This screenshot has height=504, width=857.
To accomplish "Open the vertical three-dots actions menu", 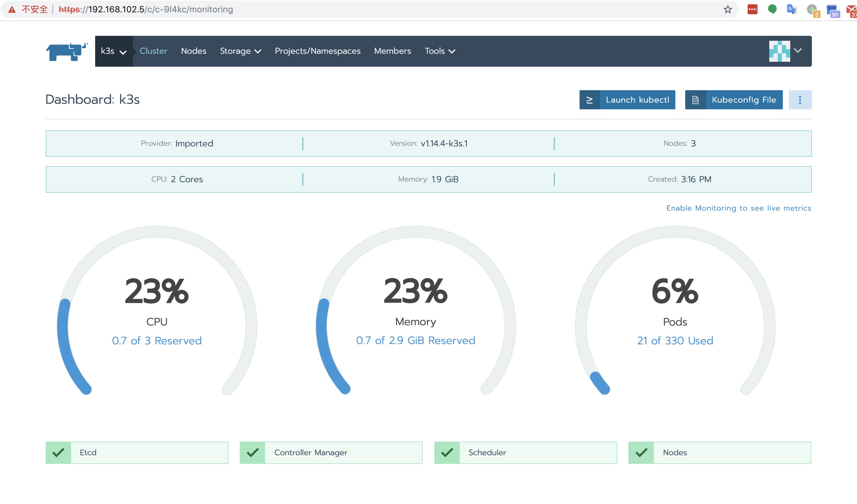I will tap(800, 100).
